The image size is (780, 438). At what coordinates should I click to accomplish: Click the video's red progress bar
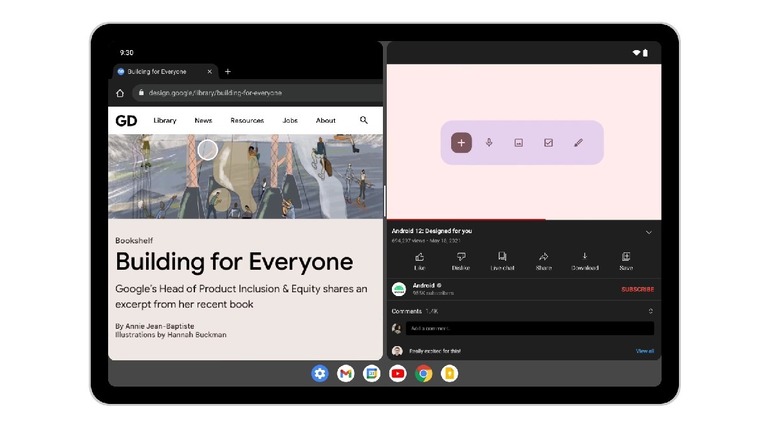point(466,219)
